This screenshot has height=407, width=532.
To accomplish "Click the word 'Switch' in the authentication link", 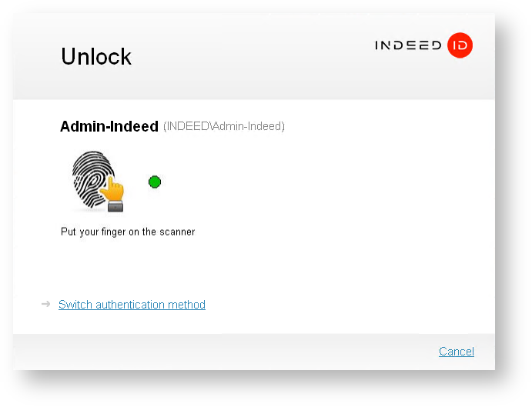I will 75,305.
